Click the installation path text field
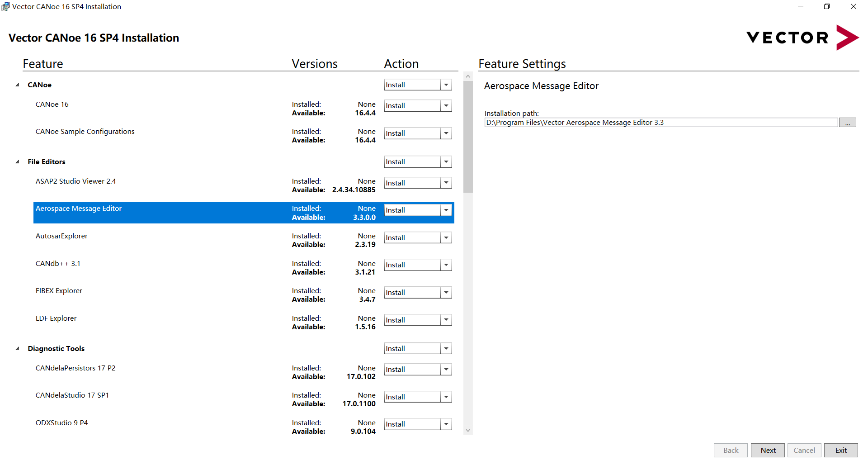 coord(661,123)
